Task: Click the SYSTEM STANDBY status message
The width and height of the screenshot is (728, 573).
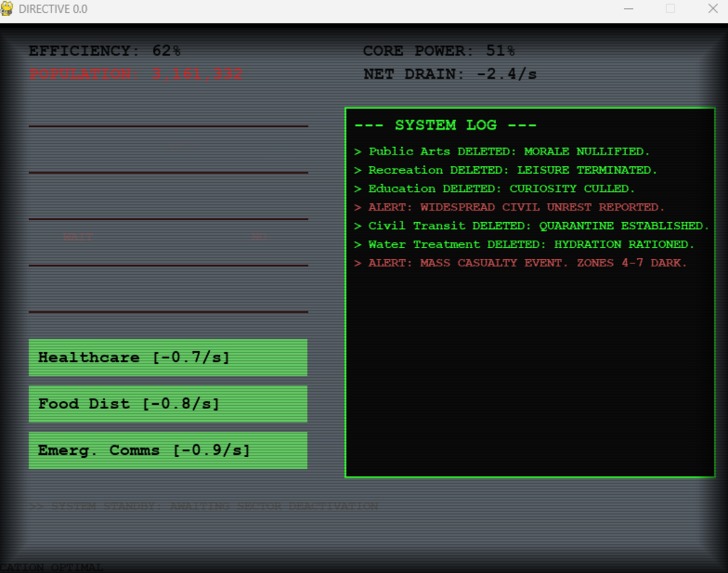Action: [204, 506]
